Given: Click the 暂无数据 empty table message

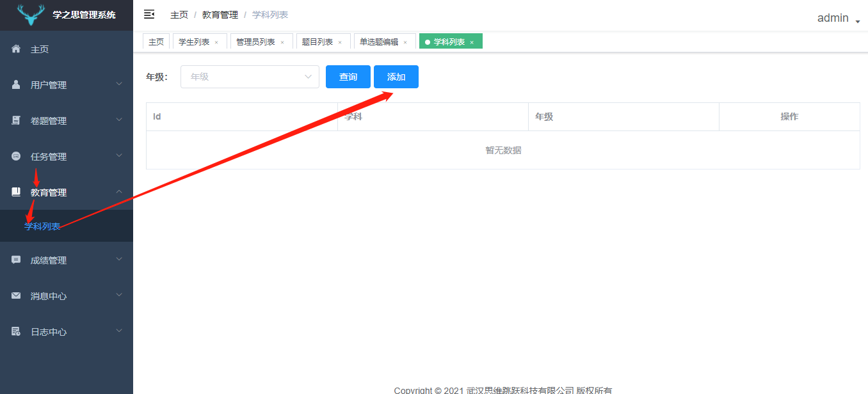Looking at the screenshot, I should click(x=503, y=150).
